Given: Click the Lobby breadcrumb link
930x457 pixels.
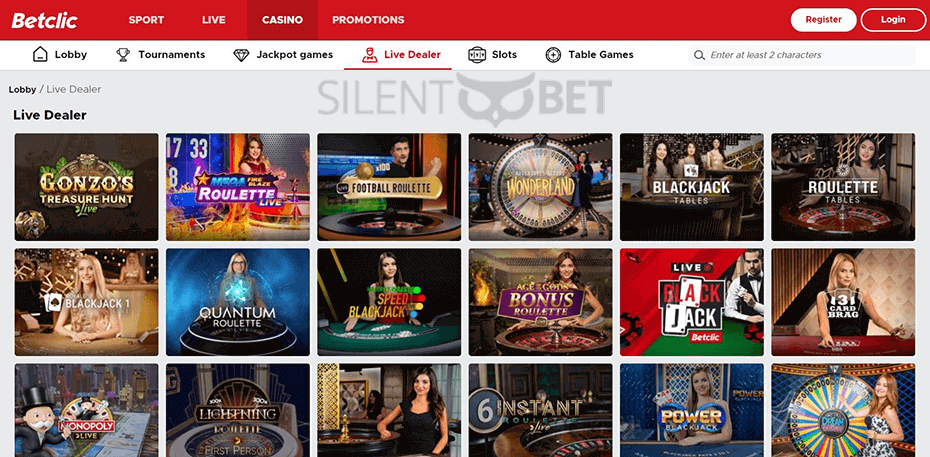Looking at the screenshot, I should (x=22, y=90).
